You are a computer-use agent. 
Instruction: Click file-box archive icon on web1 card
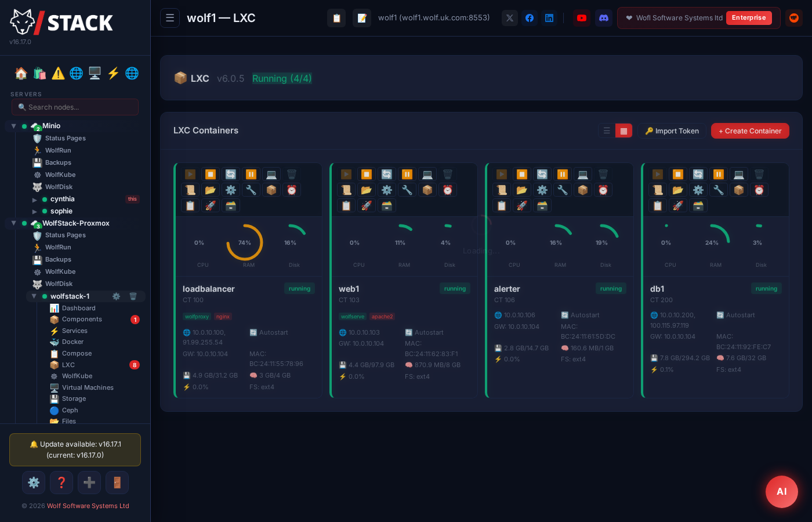coord(387,205)
